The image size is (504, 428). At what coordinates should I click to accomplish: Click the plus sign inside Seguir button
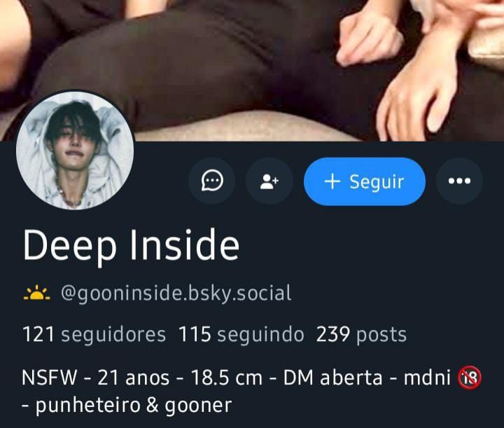pyautogui.click(x=332, y=181)
